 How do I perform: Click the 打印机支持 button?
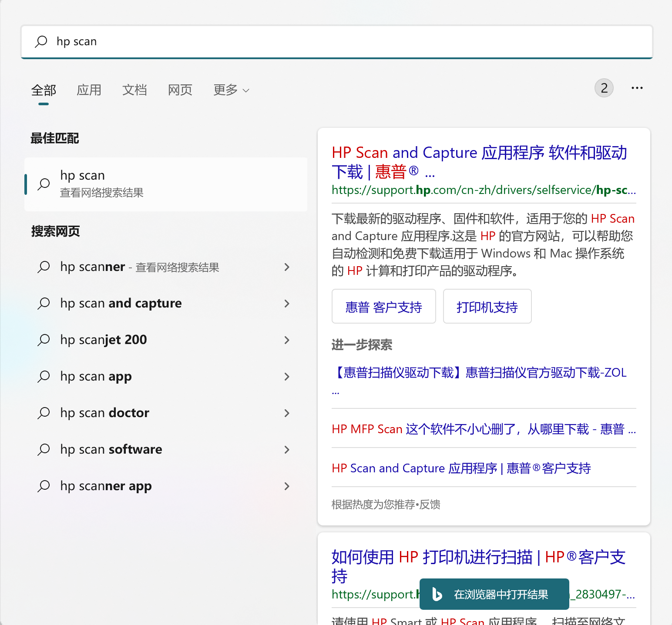pyautogui.click(x=487, y=306)
